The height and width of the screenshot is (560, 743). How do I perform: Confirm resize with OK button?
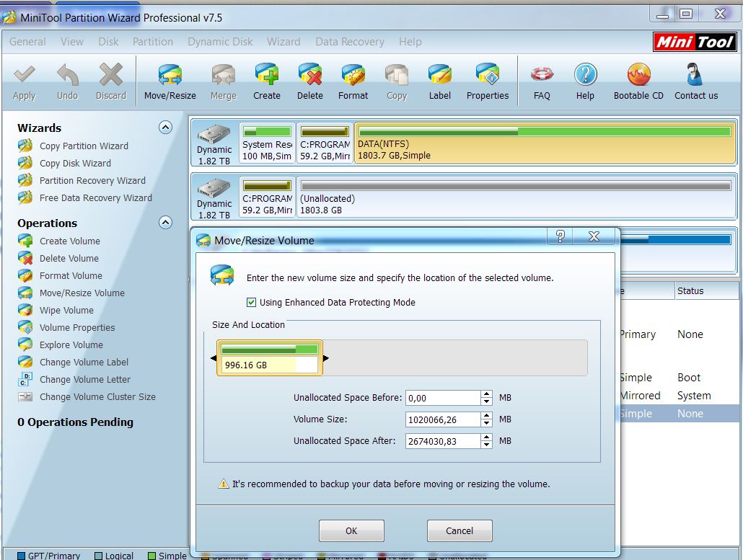tap(351, 530)
